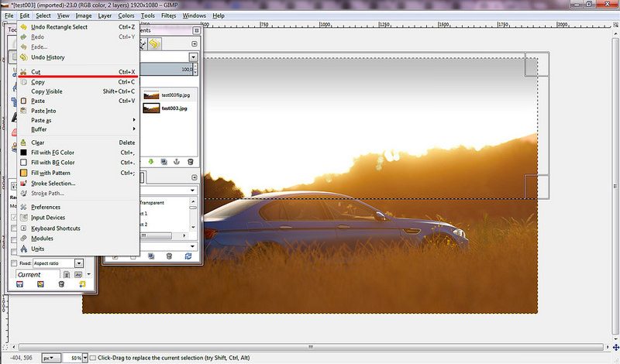Open the Help menu
Viewport: 620px width, 364px height.
pos(219,15)
